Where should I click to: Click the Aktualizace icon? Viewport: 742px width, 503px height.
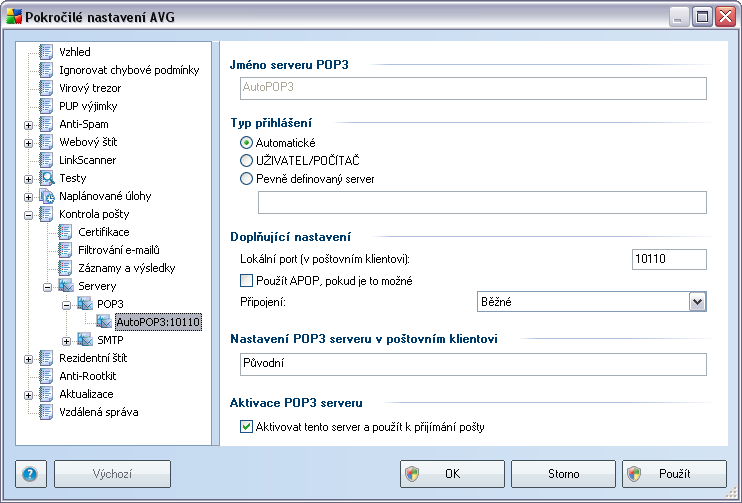pos(46,394)
